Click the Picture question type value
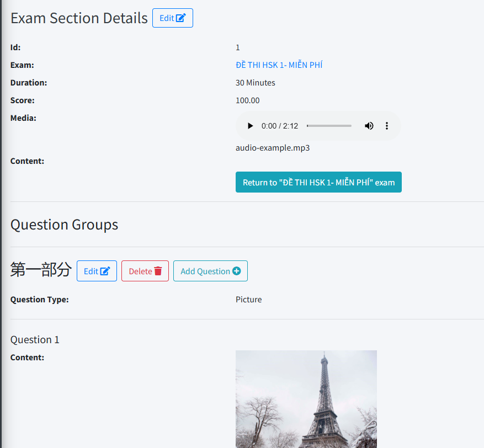 coord(248,300)
